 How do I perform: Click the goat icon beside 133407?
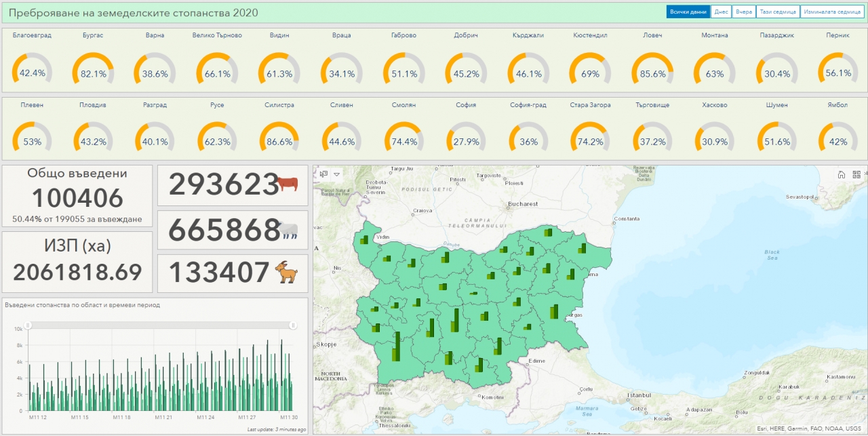[x=287, y=273]
